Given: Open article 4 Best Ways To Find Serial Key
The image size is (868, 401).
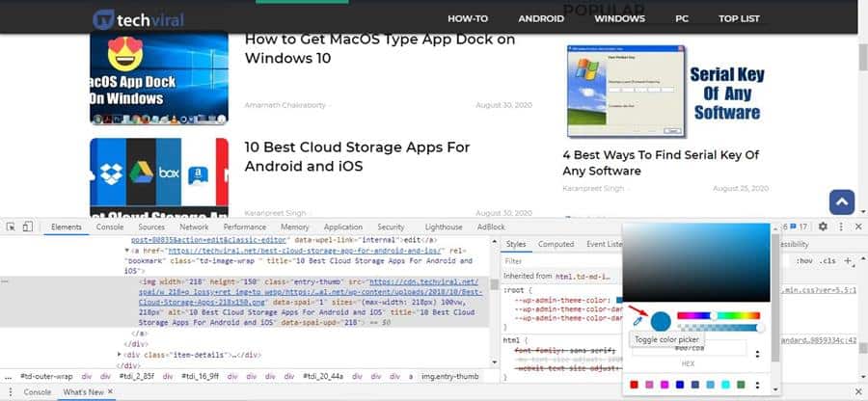Looking at the screenshot, I should [661, 163].
